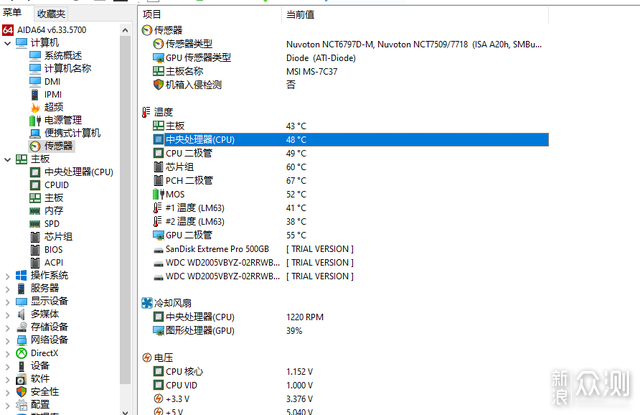640x415 pixels.
Task: Select 中央处理器(CPU) icon under 主板 tree
Action: (x=35, y=172)
